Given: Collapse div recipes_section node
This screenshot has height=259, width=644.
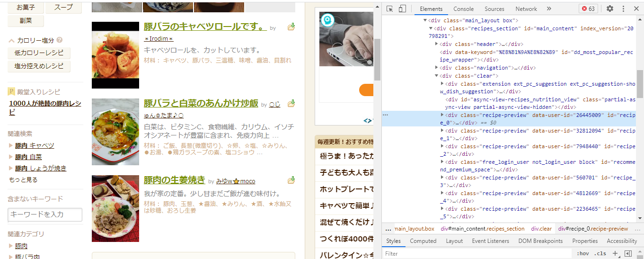Looking at the screenshot, I should (431, 28).
